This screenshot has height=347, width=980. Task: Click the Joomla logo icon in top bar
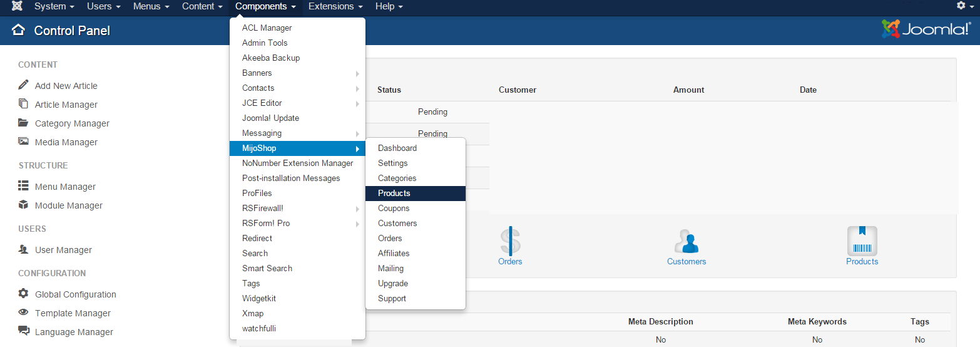point(17,6)
